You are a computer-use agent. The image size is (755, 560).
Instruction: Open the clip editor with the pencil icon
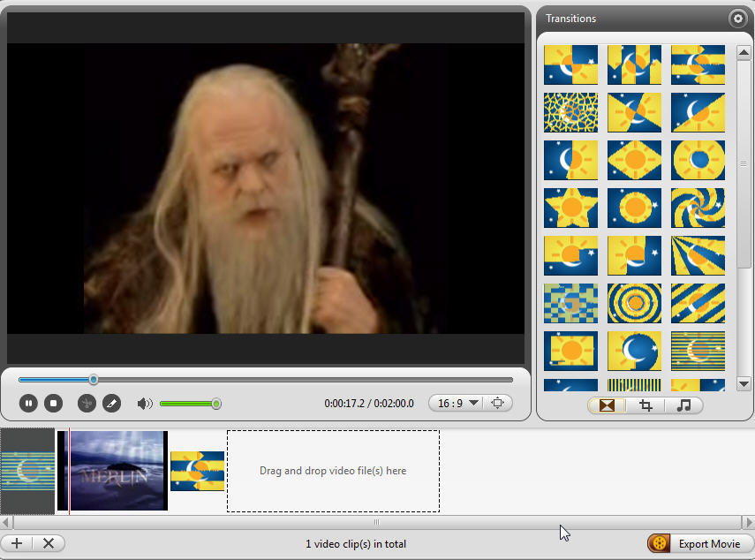[x=111, y=404]
